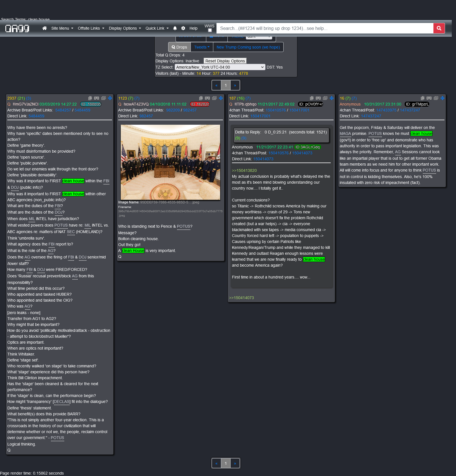
Task: Click the move arrows icon on drop 2937
Action: click(110, 98)
